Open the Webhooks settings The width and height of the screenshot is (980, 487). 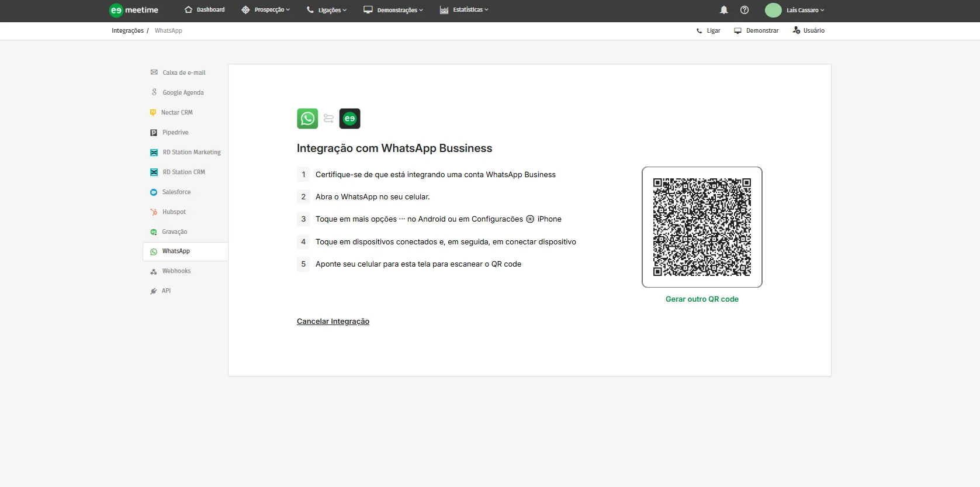click(176, 271)
